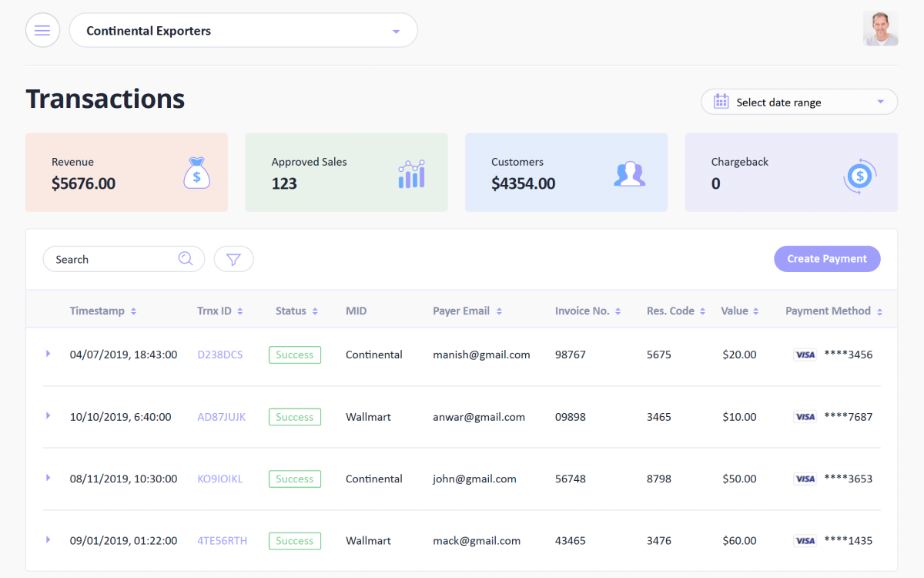Screen dimensions: 924x578
Task: Click the Approved Sales chart icon
Action: point(411,174)
